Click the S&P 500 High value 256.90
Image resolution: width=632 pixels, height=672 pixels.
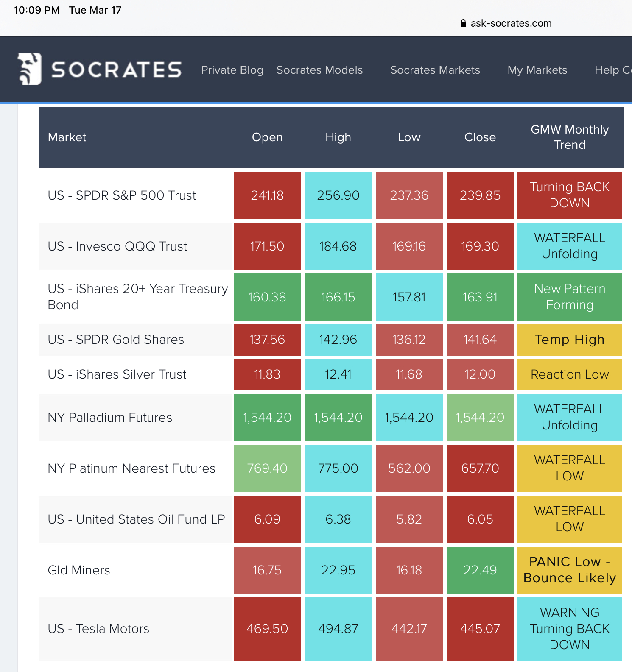pyautogui.click(x=338, y=195)
